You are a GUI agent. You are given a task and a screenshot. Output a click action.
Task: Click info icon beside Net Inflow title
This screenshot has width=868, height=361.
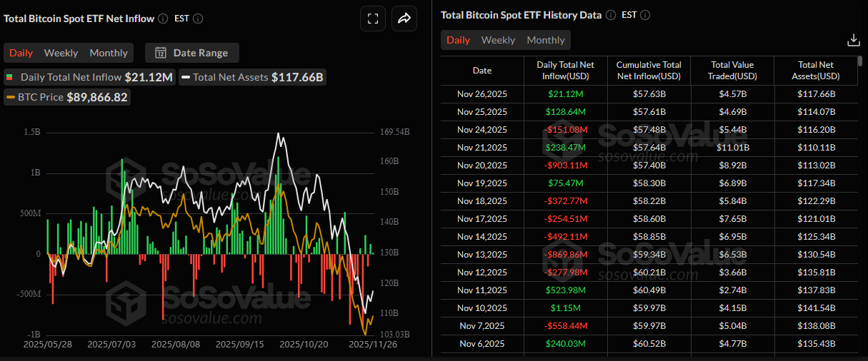tap(163, 19)
